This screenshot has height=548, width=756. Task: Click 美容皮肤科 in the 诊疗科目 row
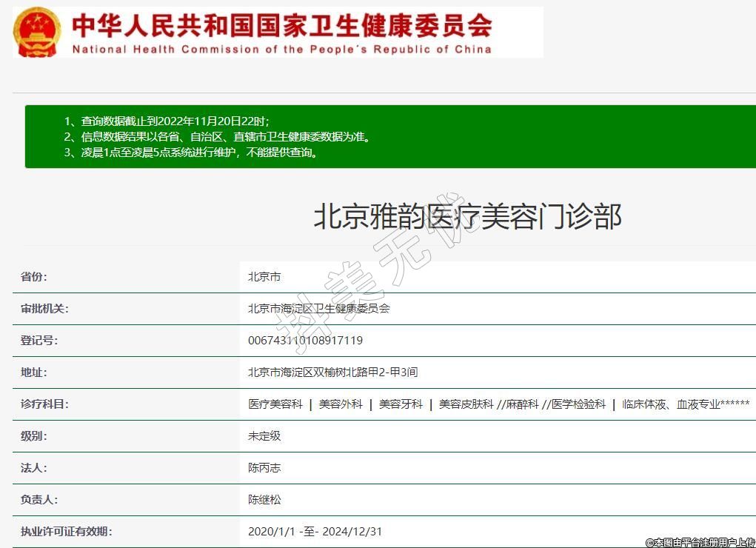click(x=466, y=404)
